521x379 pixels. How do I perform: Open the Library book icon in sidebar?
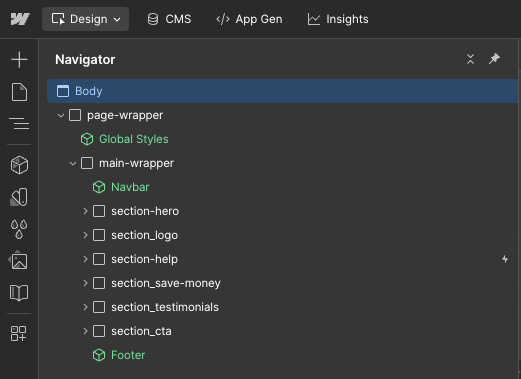coord(19,293)
